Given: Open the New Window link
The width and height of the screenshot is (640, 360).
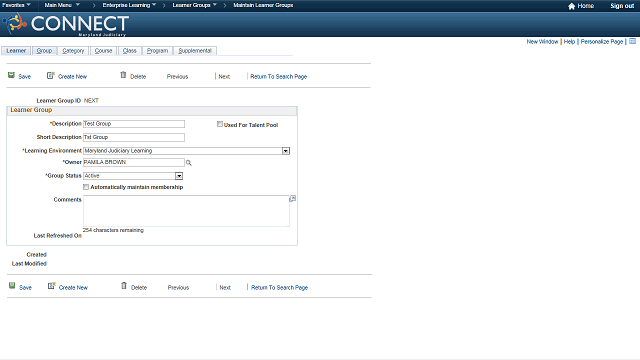Looking at the screenshot, I should tap(542, 42).
